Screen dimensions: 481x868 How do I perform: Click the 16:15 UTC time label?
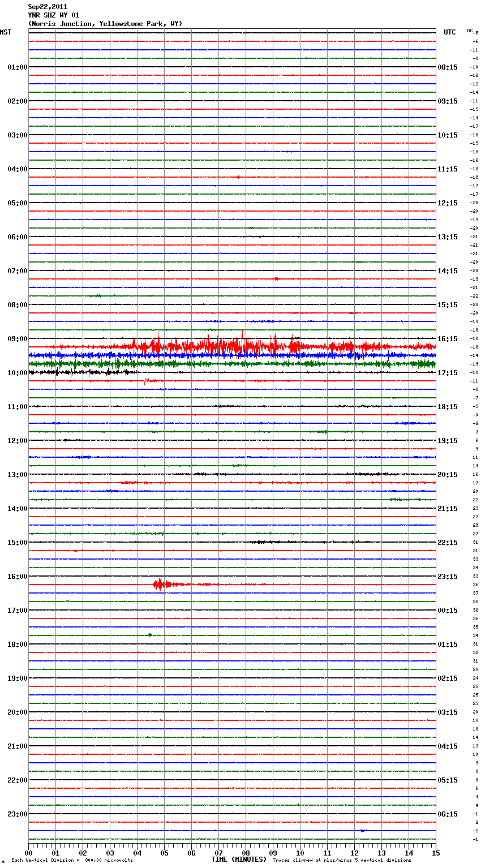[x=448, y=339]
